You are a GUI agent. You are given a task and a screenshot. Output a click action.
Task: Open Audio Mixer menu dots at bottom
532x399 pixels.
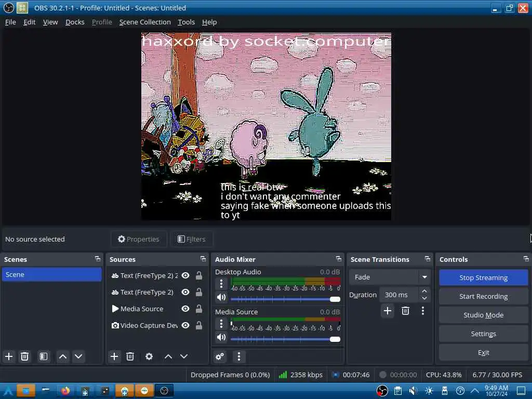pos(239,356)
